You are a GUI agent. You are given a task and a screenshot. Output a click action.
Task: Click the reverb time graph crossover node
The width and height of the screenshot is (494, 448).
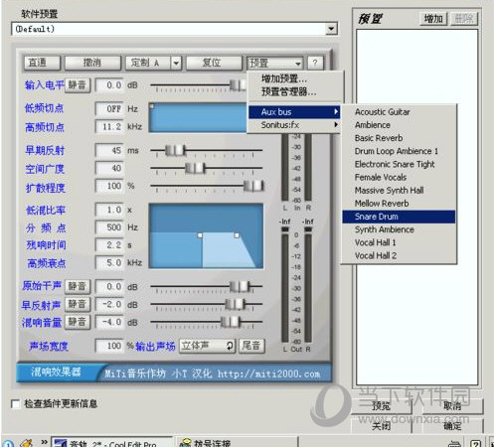click(200, 235)
